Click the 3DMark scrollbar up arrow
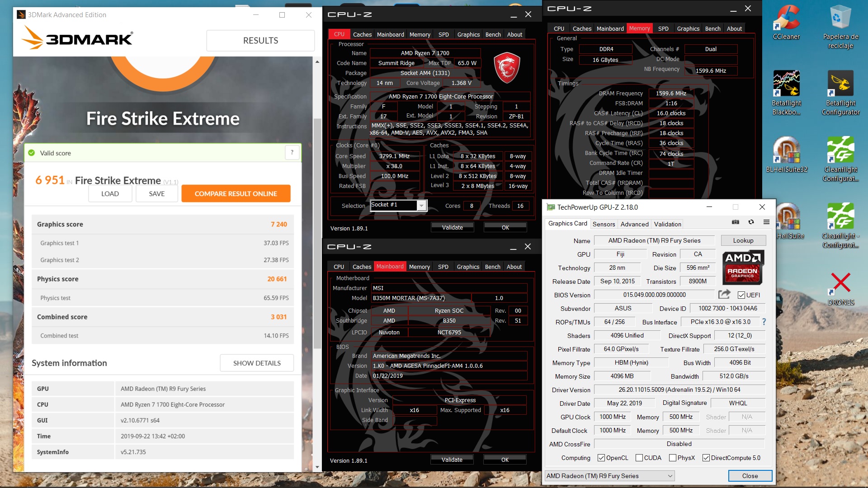The height and width of the screenshot is (488, 868). pos(317,61)
